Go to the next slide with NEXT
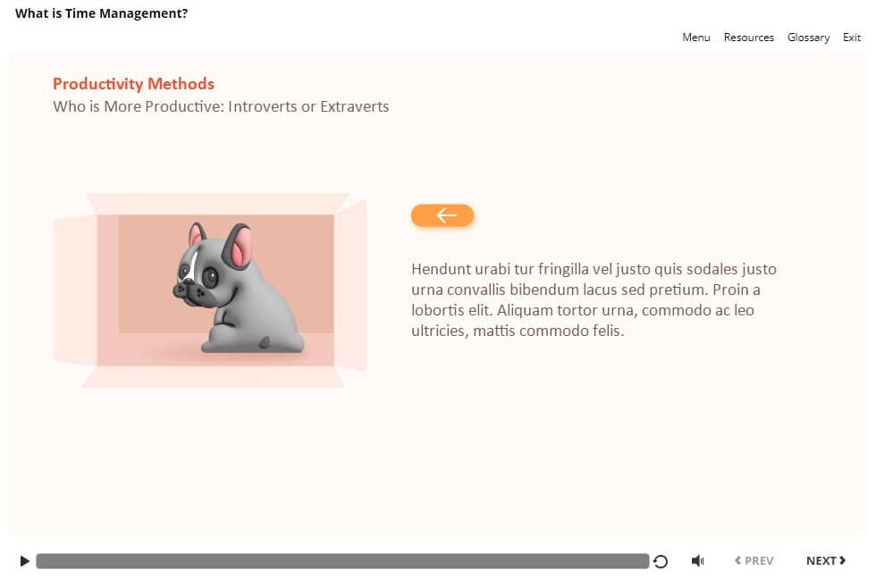Image resolution: width=876 pixels, height=588 pixels. [826, 560]
